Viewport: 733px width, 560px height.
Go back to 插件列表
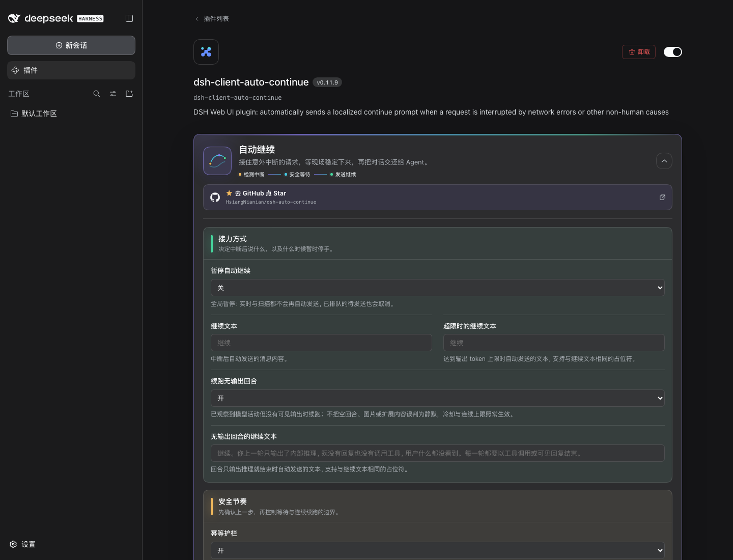(212, 19)
